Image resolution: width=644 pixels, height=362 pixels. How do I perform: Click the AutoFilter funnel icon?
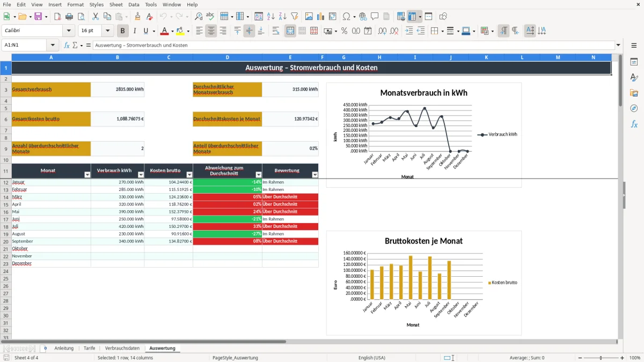(x=294, y=17)
